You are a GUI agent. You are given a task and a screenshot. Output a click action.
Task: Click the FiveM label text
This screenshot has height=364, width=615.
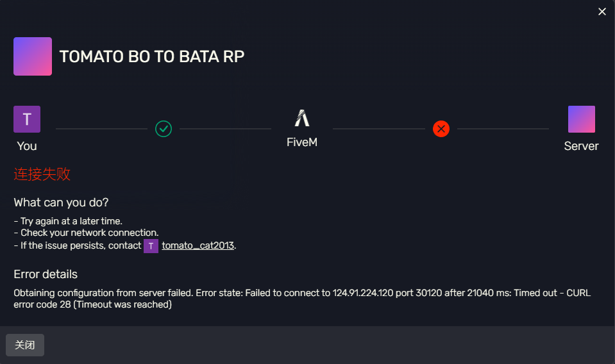coord(302,142)
